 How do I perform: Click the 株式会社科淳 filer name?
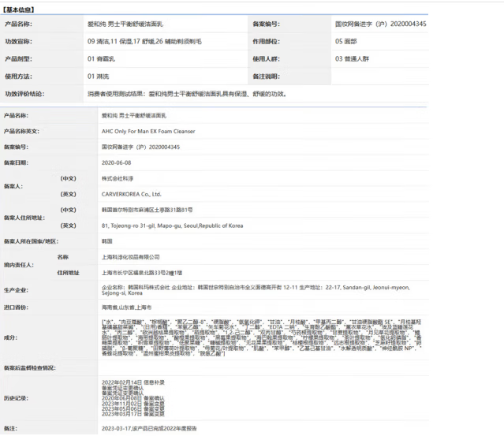click(x=118, y=179)
